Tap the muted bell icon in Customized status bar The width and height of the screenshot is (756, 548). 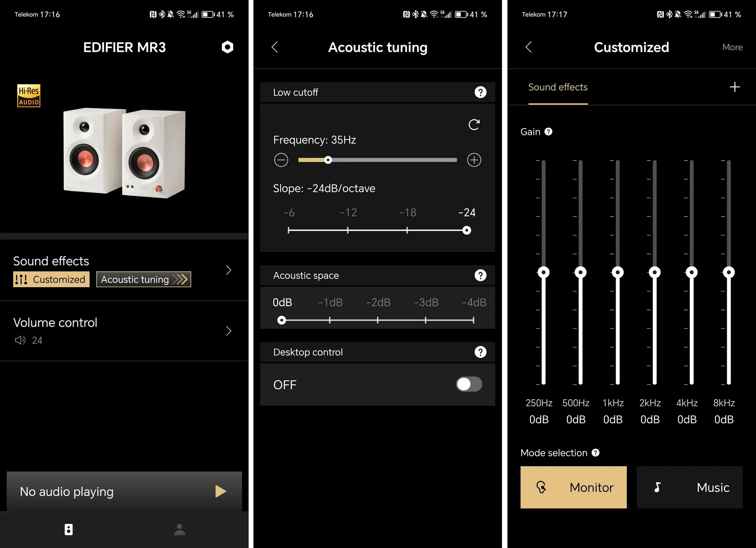tap(678, 14)
